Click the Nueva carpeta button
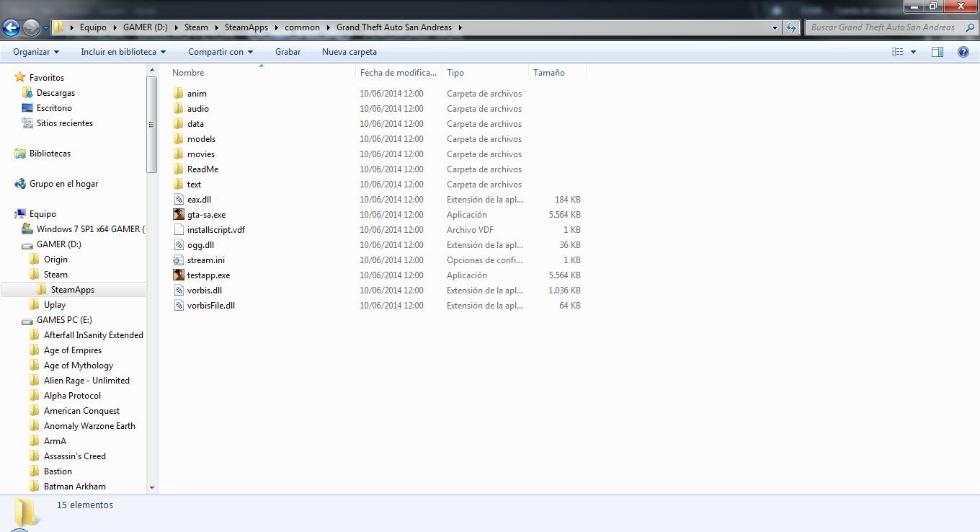Screen dimensions: 980x532 349,52
